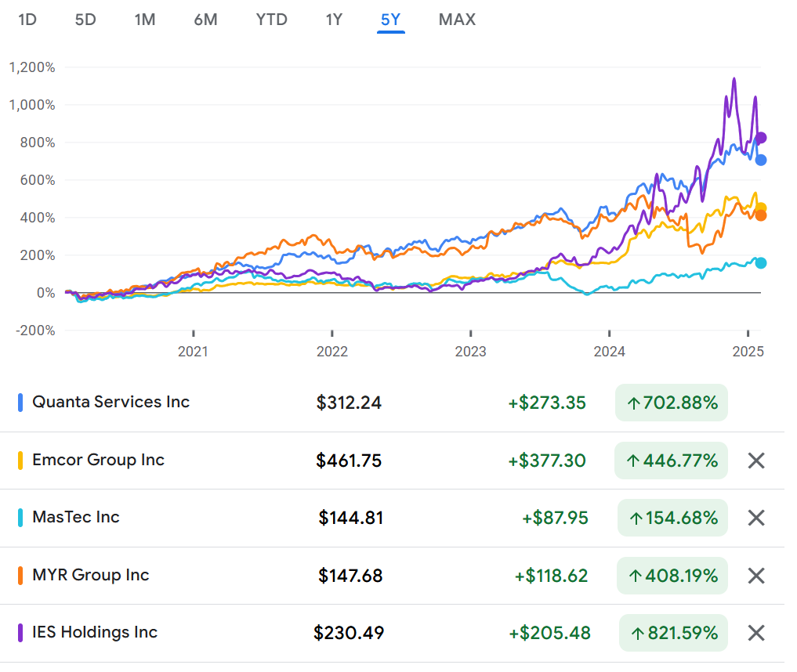Click the 2025 x-axis label
This screenshot has height=672, width=797.
(x=748, y=352)
